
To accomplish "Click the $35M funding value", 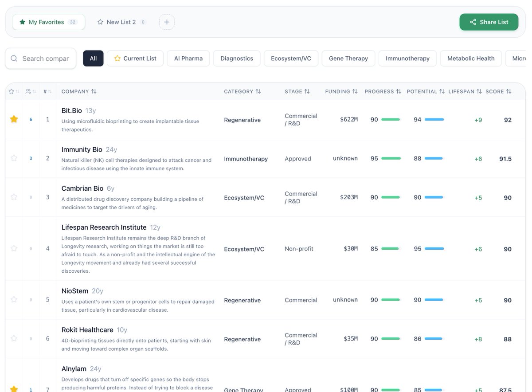I will 351,339.
